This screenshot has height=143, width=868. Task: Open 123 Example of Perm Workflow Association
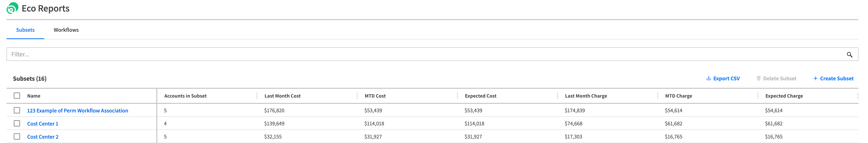click(78, 111)
